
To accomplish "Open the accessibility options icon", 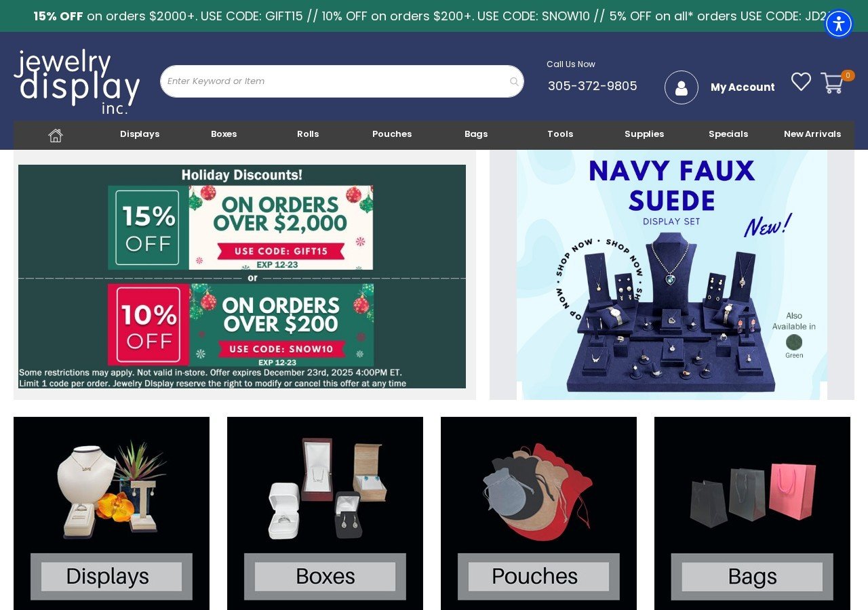I will pos(839,24).
